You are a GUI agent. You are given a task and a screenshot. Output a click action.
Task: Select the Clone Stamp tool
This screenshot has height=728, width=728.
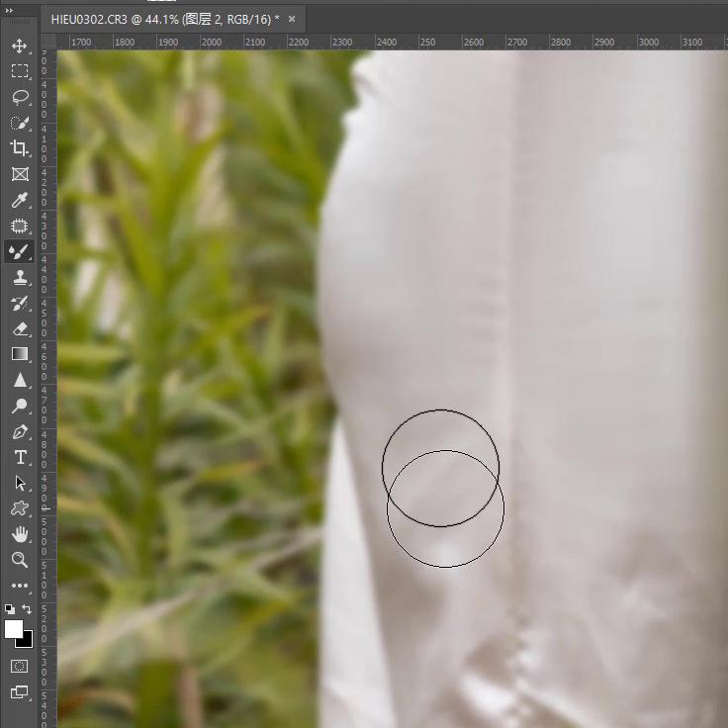[x=19, y=278]
